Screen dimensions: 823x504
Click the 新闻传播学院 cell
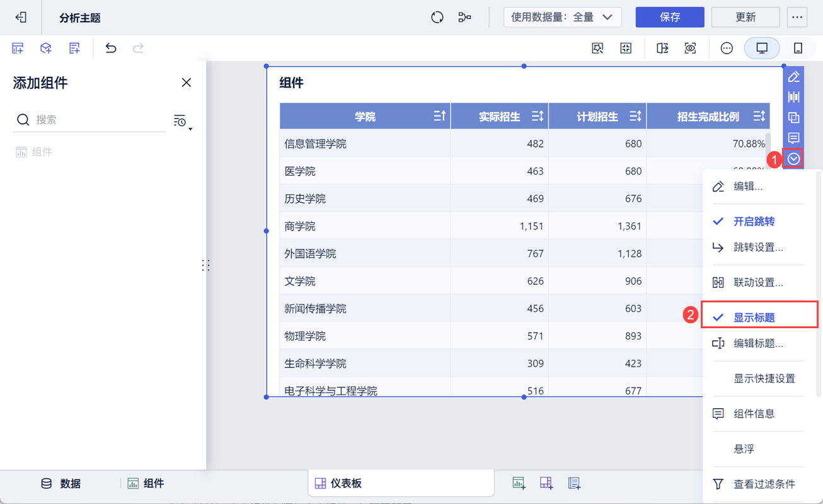tap(365, 309)
